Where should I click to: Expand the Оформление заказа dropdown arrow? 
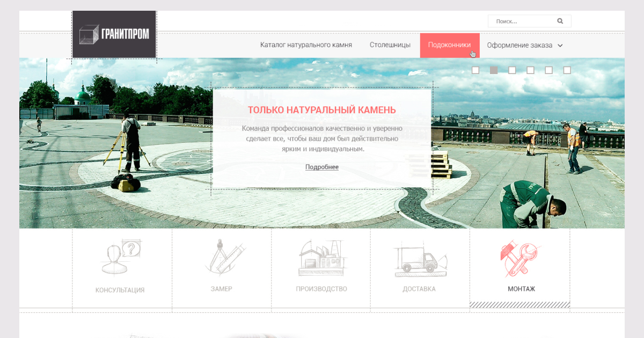coord(560,46)
